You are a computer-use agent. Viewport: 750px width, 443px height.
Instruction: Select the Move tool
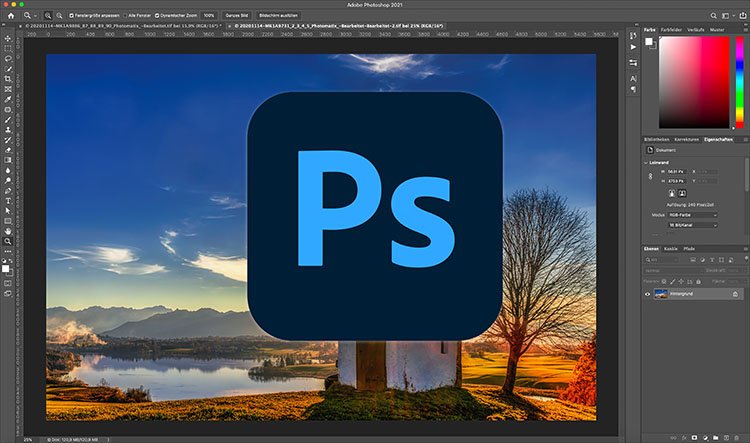click(8, 38)
